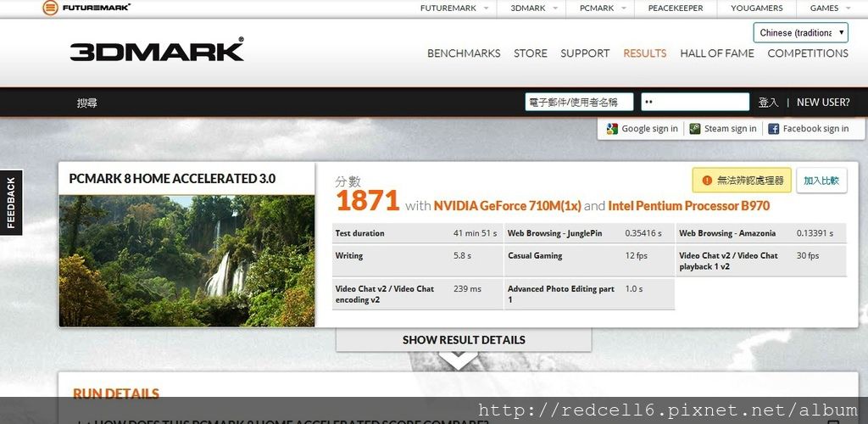The width and height of the screenshot is (868, 424).
Task: Click the 加入比較 compare button
Action: tap(821, 181)
